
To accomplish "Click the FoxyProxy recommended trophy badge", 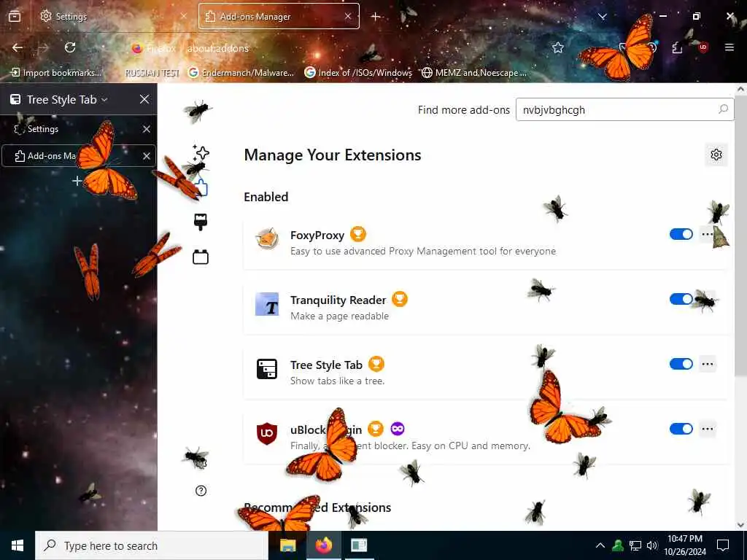I will pos(357,234).
